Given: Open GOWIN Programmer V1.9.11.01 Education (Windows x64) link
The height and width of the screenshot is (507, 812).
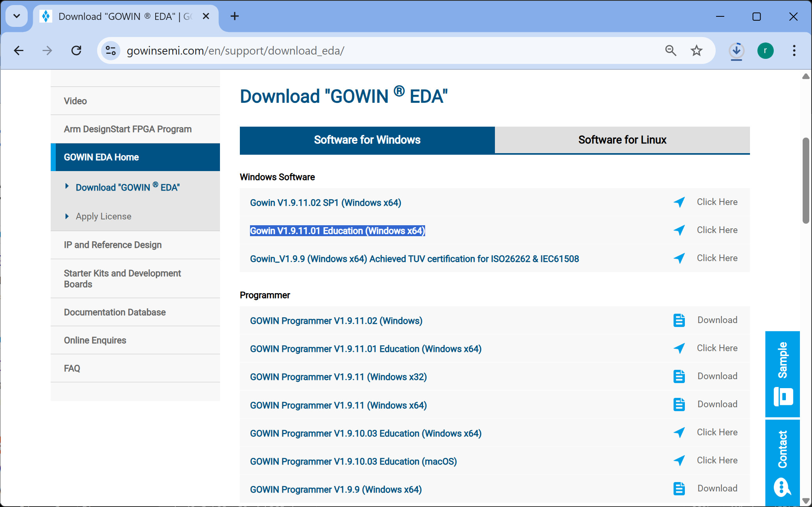Looking at the screenshot, I should 365,349.
